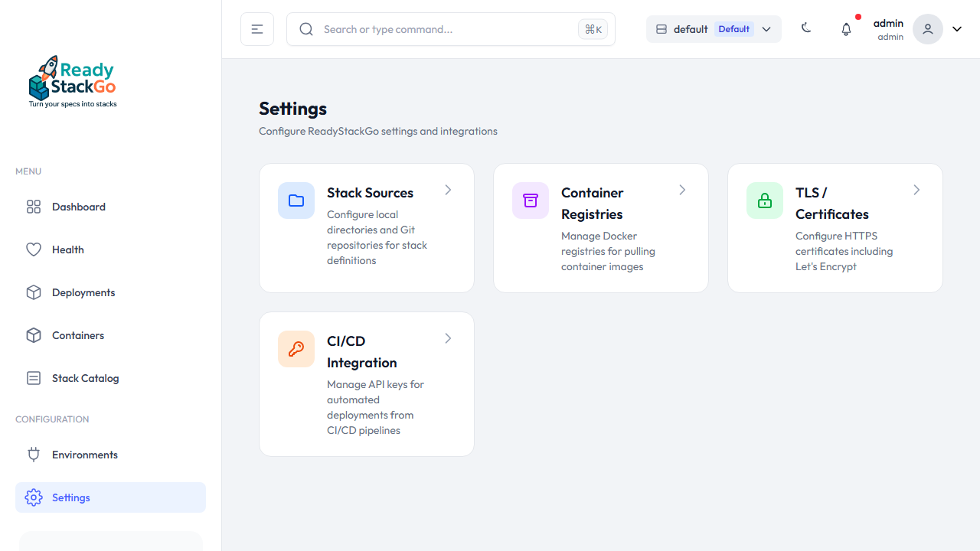Viewport: 980px width, 551px height.
Task: Click the CI/CD Integration key icon
Action: pyautogui.click(x=296, y=348)
